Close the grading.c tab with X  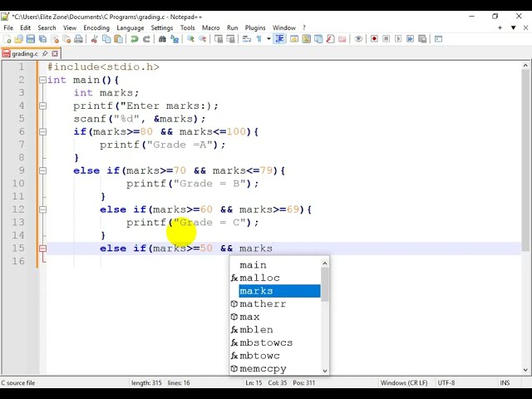coord(55,53)
